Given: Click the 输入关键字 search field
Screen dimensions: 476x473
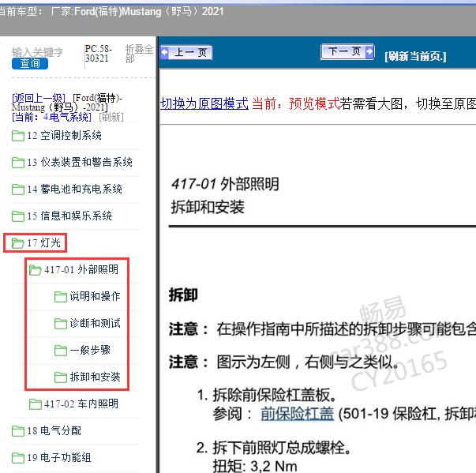Looking at the screenshot, I should point(37,52).
